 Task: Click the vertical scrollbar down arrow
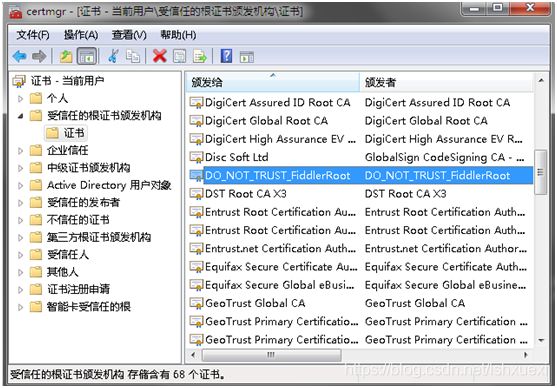541,341
